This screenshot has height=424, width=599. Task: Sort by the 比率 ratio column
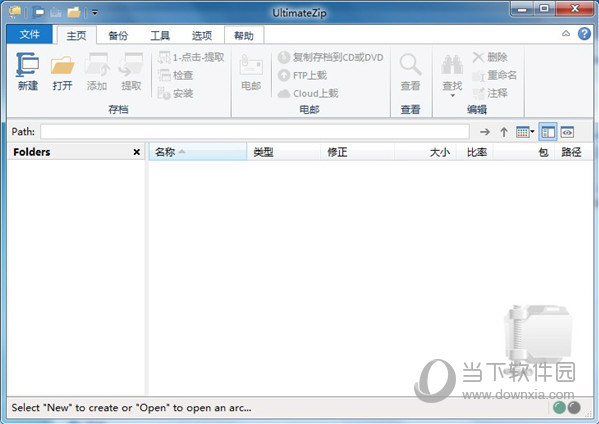[475, 152]
